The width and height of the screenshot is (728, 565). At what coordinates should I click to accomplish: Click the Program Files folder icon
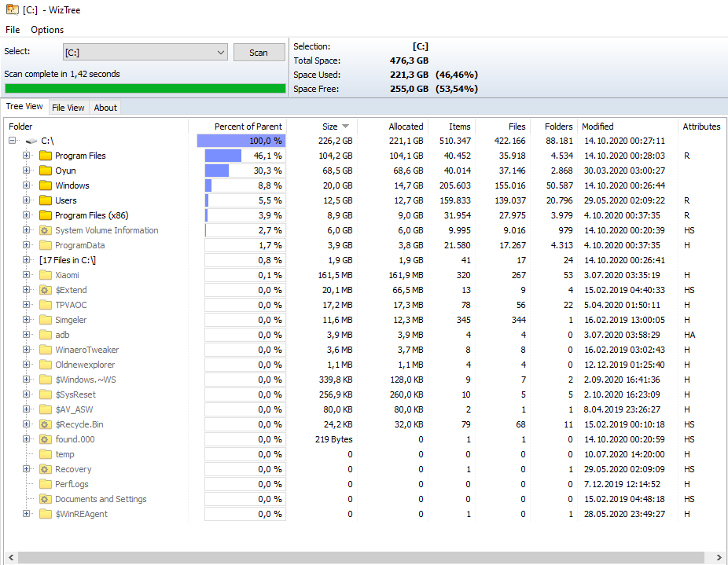click(45, 156)
